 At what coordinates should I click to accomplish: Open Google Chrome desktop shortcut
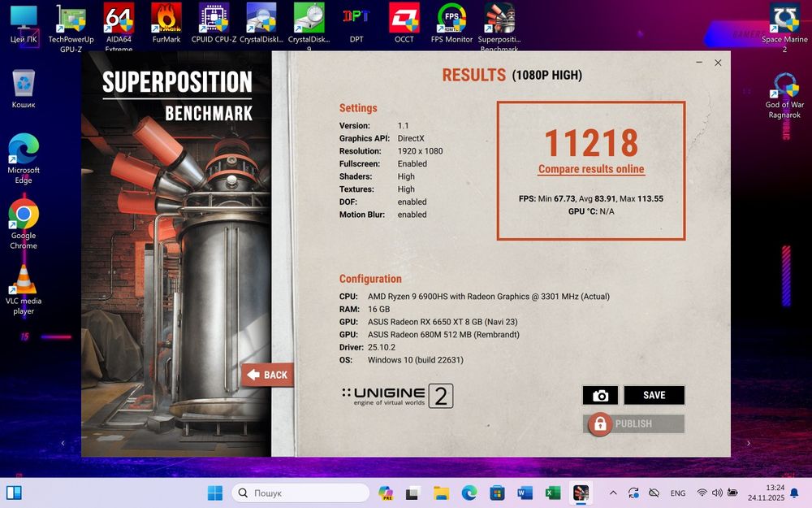point(24,224)
